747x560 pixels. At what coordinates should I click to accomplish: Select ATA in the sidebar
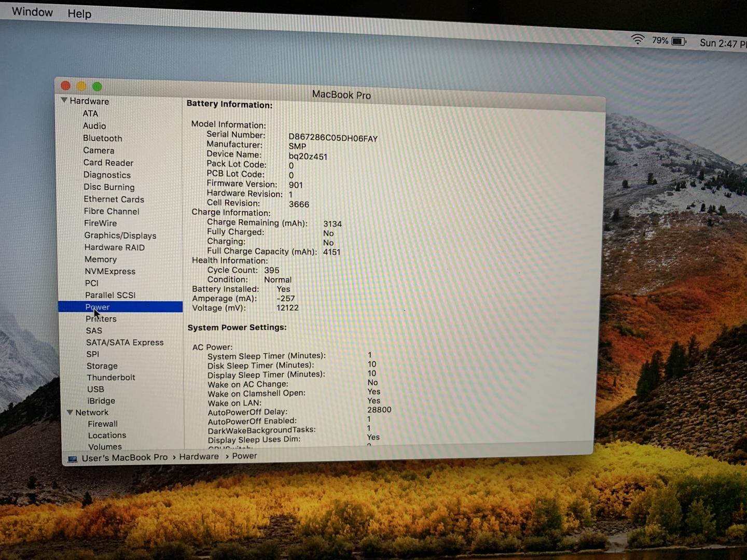point(90,114)
